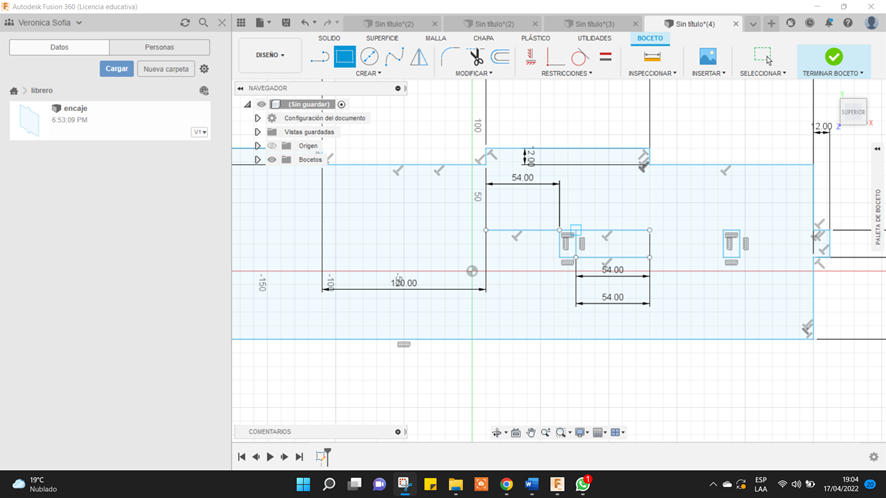Open the V1 version dropdown of encaje
The height and width of the screenshot is (498, 886).
tap(200, 132)
